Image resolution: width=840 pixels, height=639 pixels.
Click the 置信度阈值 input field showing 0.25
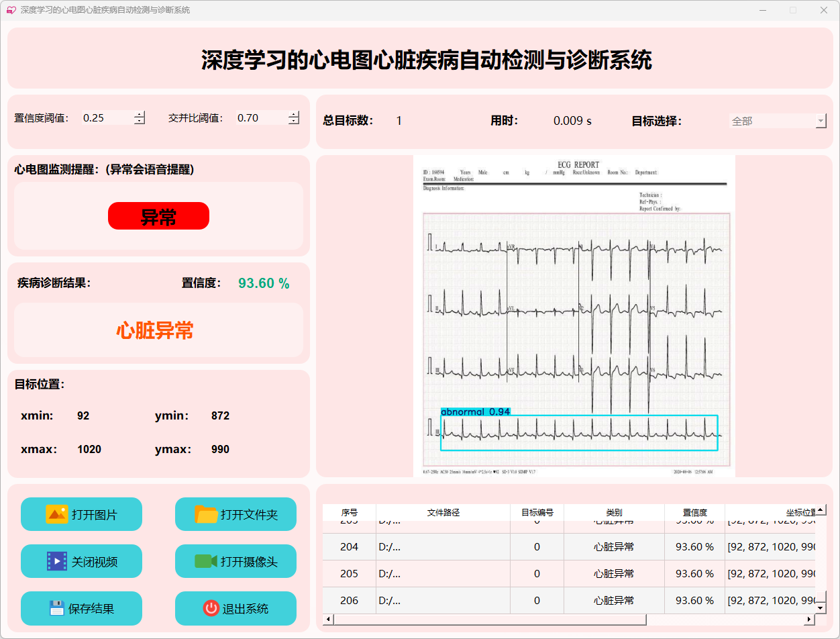pos(106,118)
